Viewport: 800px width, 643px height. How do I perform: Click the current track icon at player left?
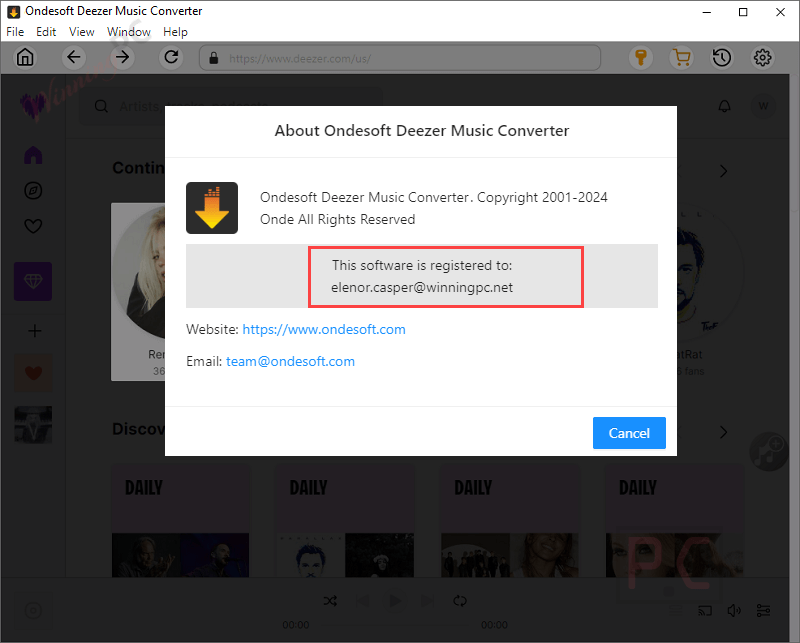point(33,610)
